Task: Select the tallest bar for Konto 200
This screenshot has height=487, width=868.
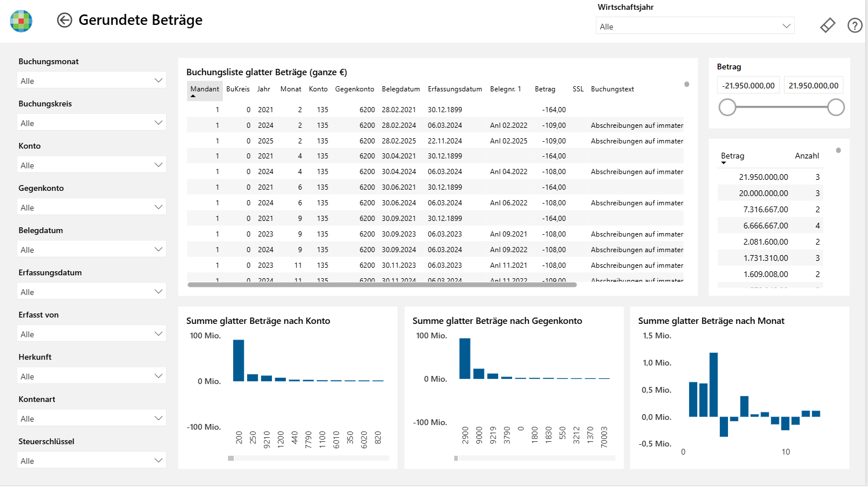Action: point(238,360)
